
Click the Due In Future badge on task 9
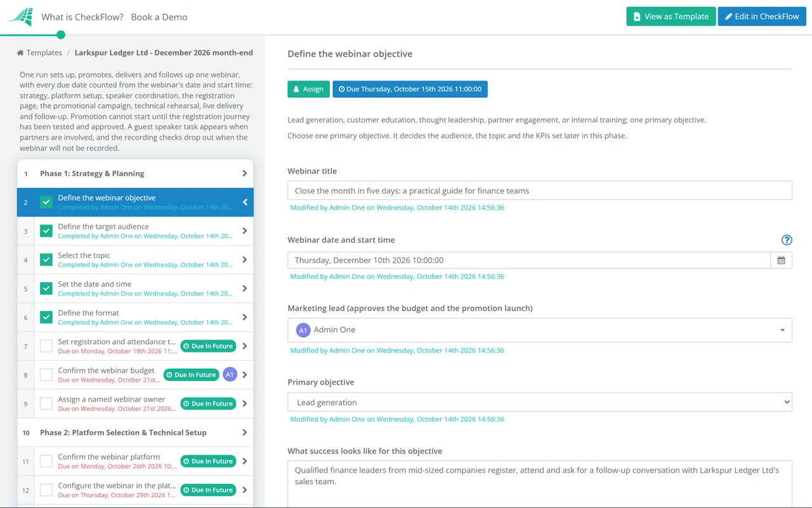[x=208, y=404]
